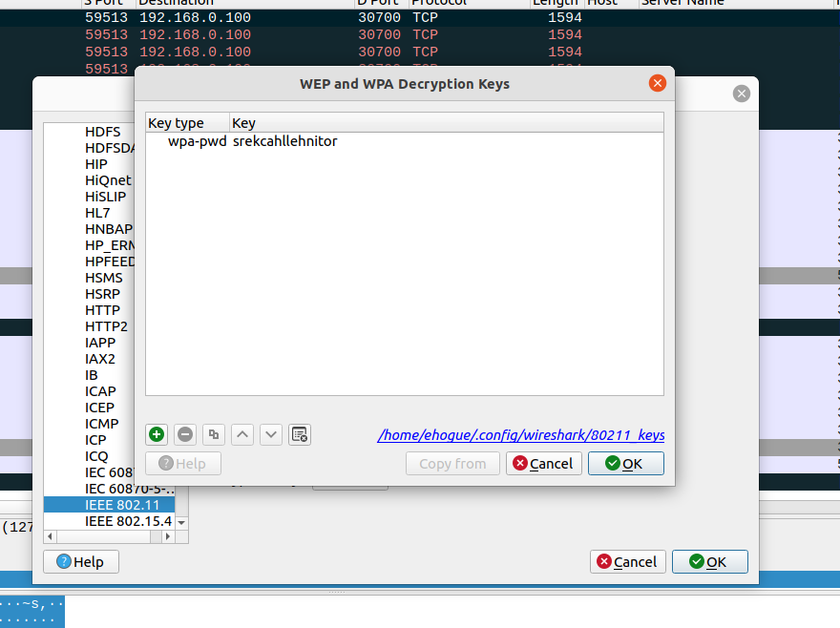840x628 pixels.
Task: Select ICMP protocol in list
Action: [x=102, y=424]
